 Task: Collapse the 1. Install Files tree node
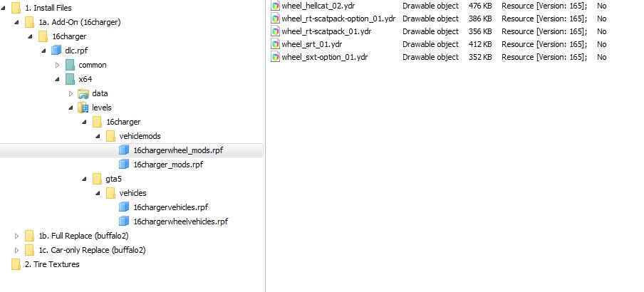click(x=4, y=9)
